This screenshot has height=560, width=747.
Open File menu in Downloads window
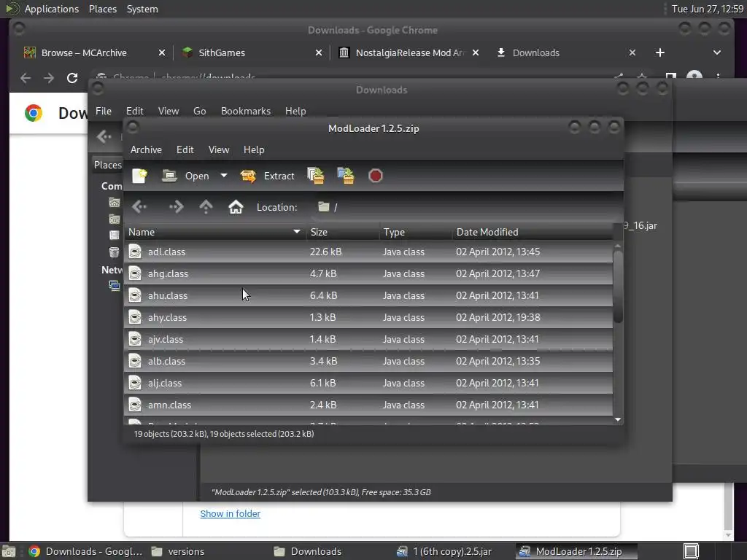tap(104, 111)
